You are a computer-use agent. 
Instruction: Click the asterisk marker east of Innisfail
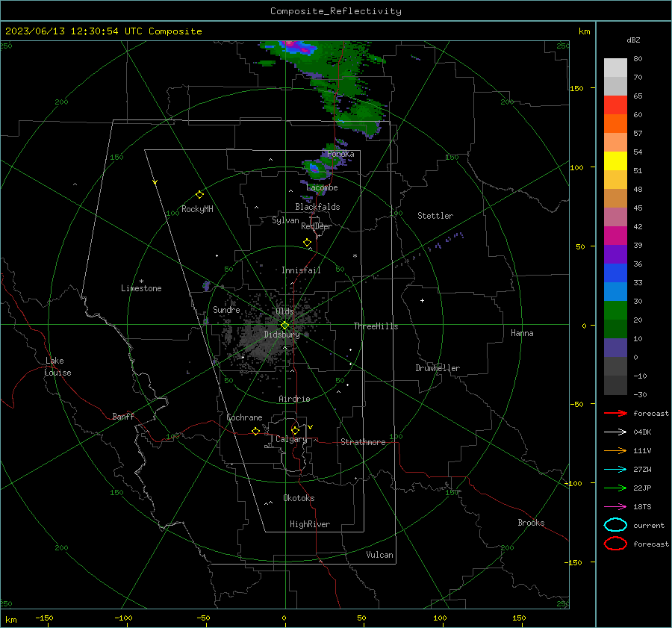[x=355, y=256]
